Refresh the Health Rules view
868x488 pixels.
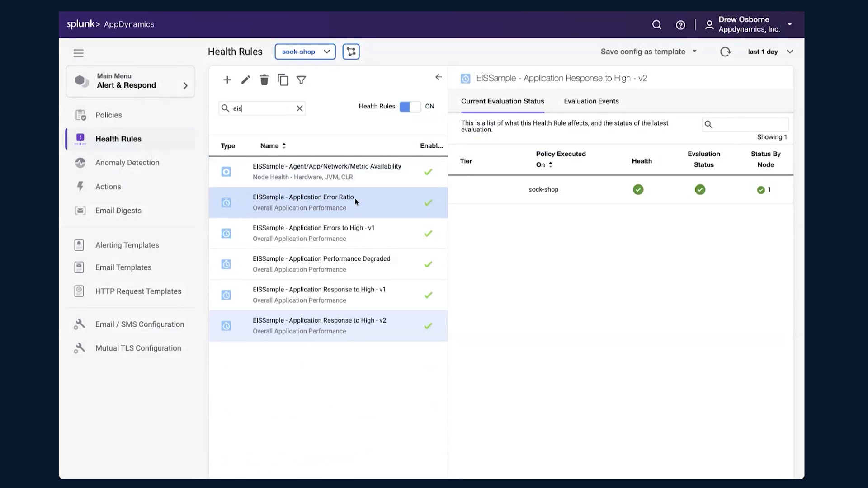pos(726,52)
